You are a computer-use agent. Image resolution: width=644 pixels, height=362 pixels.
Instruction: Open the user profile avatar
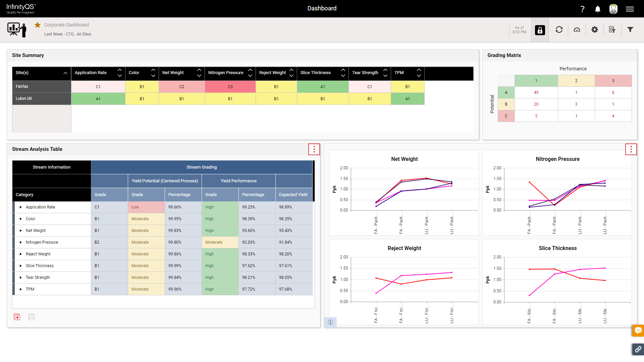[613, 9]
